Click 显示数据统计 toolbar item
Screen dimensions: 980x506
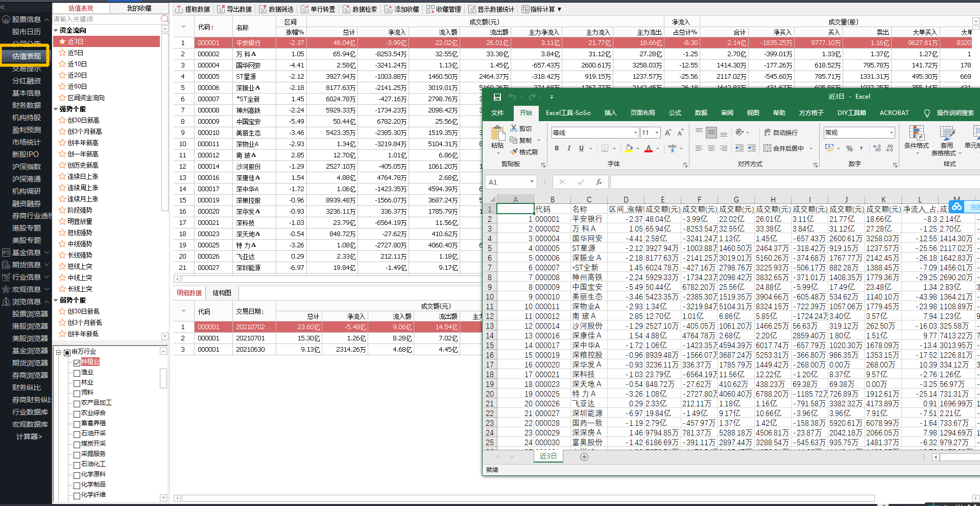(491, 9)
